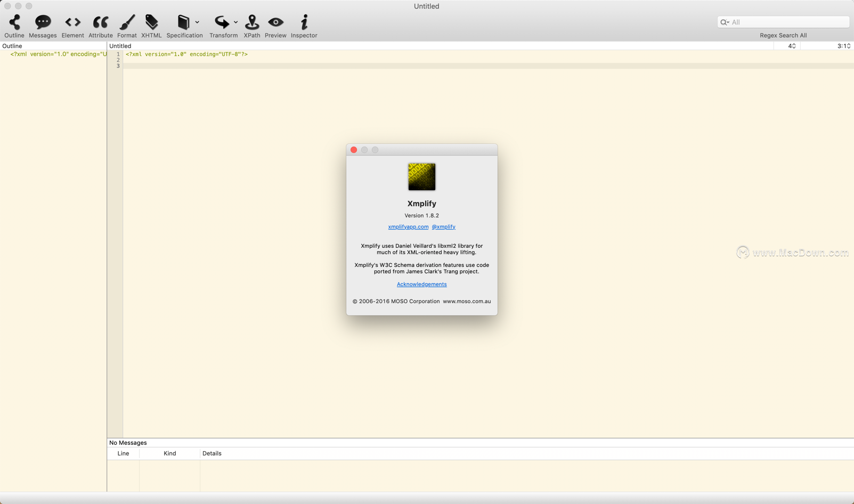Screen dimensions: 854x504
Task: Open the Acknowledgements link
Action: coord(422,284)
